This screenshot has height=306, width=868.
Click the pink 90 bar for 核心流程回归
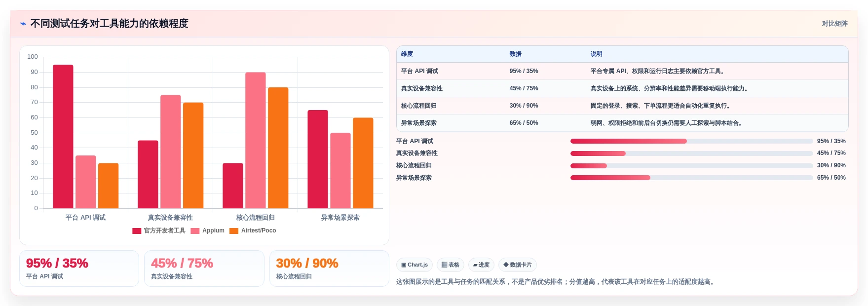(256, 140)
